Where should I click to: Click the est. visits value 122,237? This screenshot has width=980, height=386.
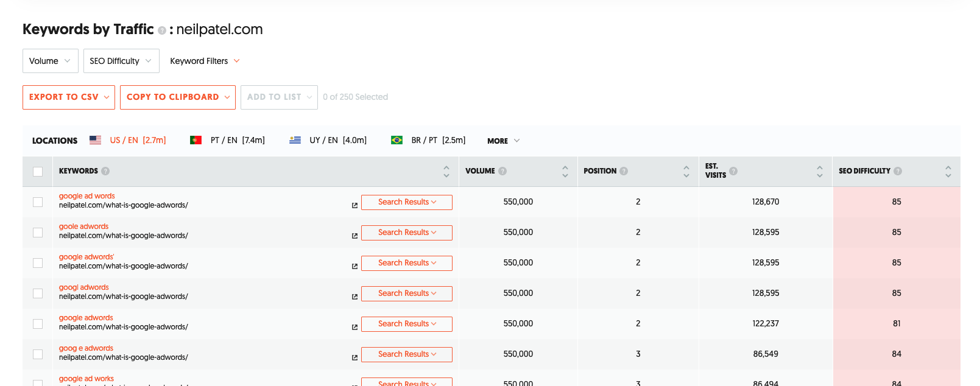(x=766, y=323)
